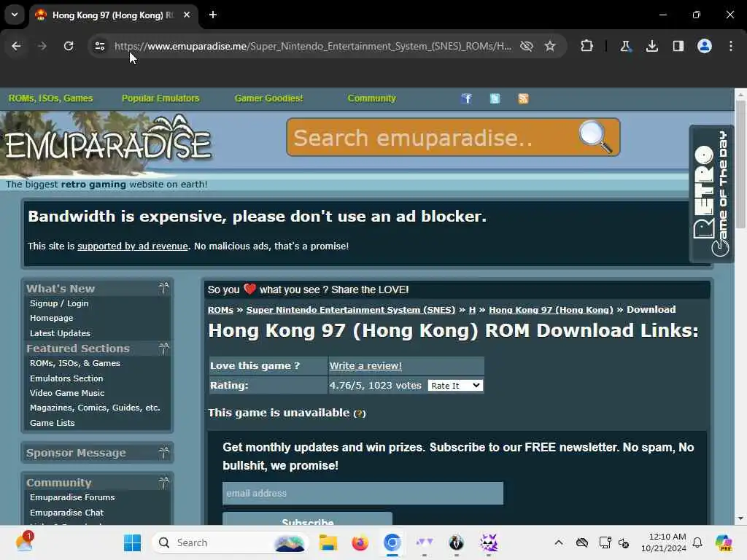Open Latest Updates sidebar link
Viewport: 747px width, 560px height.
point(60,333)
